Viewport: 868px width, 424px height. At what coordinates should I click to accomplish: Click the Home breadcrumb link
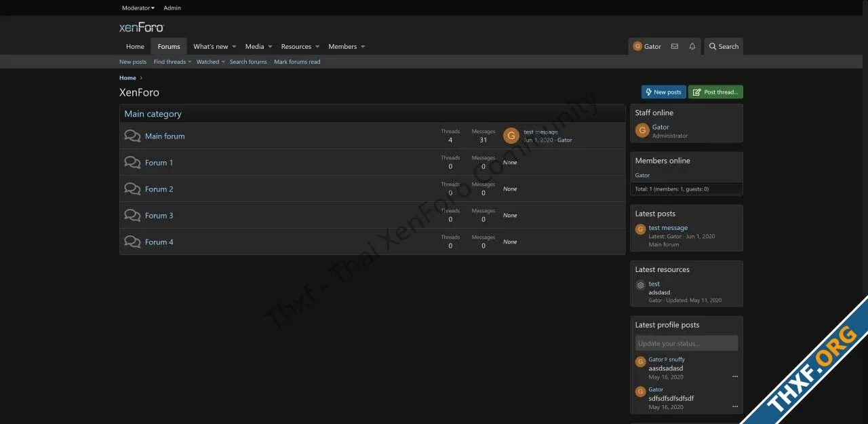(127, 78)
